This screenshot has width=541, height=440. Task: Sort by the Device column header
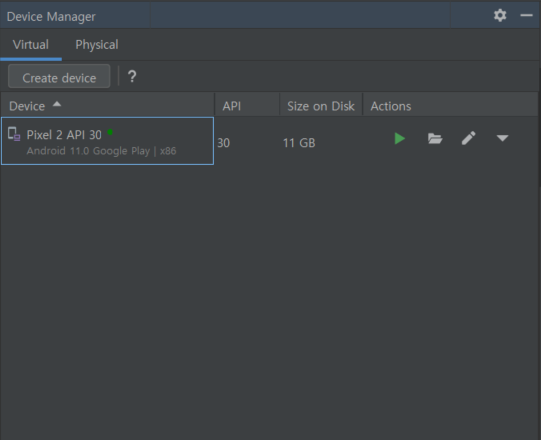point(27,106)
